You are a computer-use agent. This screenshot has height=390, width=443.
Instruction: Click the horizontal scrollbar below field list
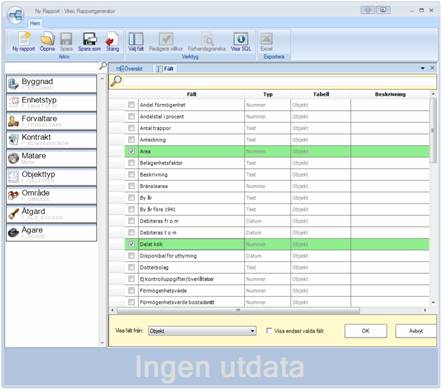(238, 310)
